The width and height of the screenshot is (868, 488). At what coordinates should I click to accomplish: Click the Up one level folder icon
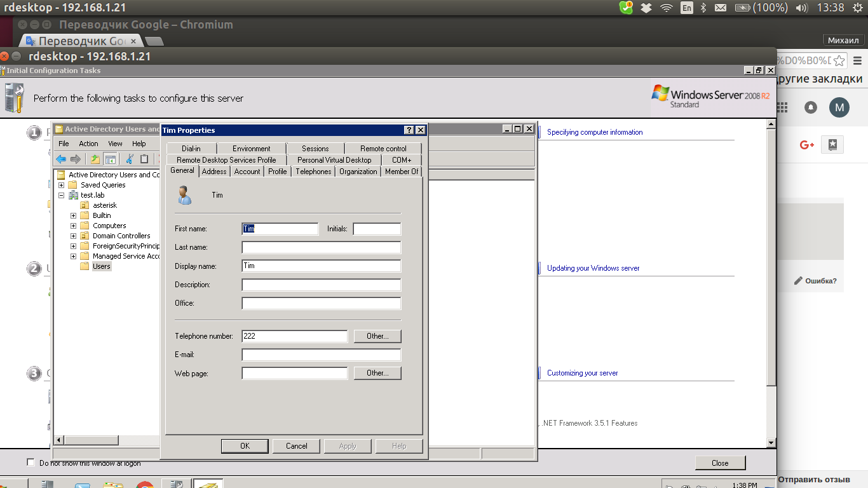[95, 159]
